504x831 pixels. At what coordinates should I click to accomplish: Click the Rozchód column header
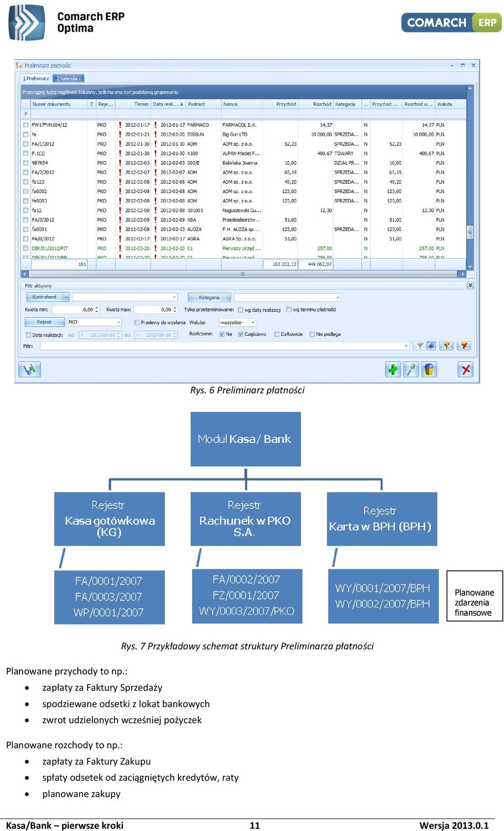pyautogui.click(x=316, y=104)
